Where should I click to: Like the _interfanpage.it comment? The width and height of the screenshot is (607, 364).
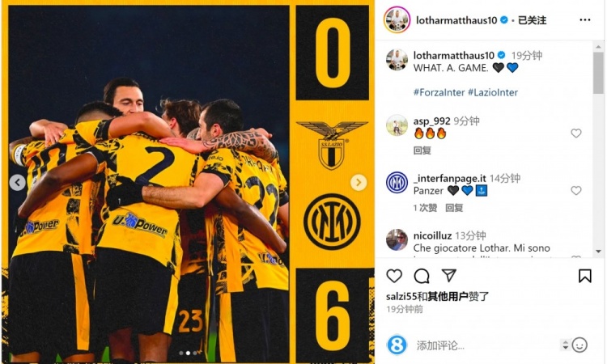(576, 190)
